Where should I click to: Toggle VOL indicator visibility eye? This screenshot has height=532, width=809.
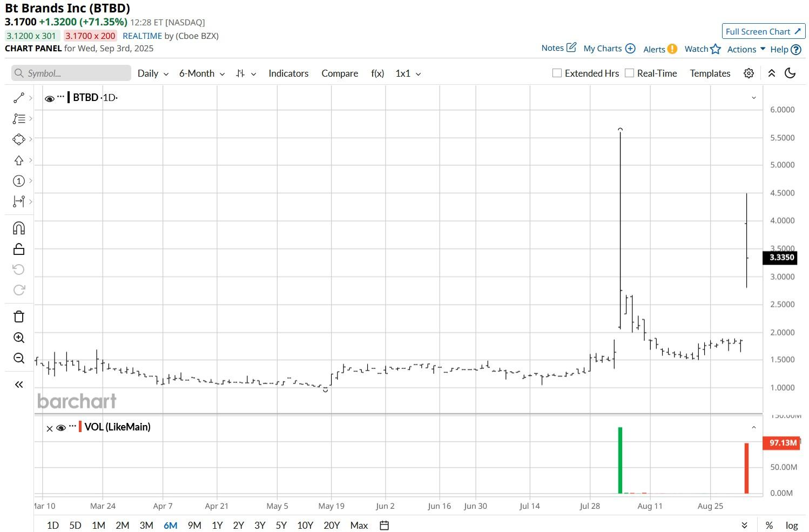point(61,428)
